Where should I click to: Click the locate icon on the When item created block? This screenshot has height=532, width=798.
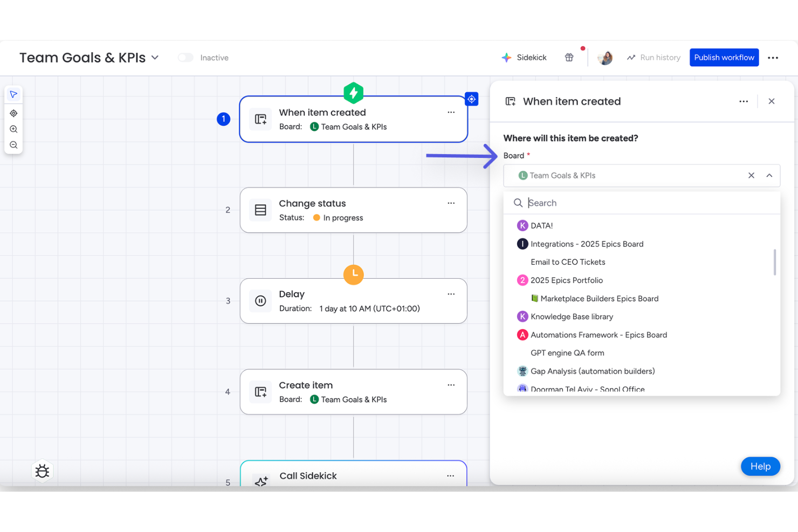[x=471, y=99]
